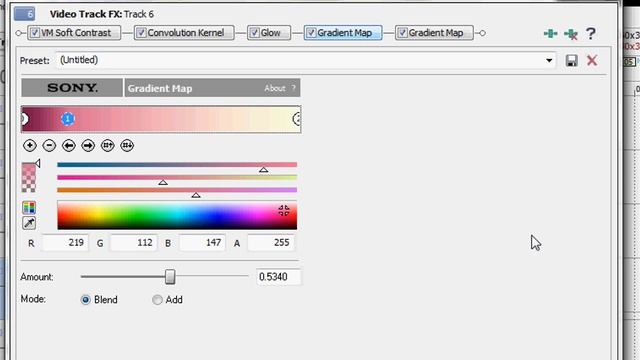Adjust the green channel slider handle
The height and width of the screenshot is (360, 640).
[x=163, y=182]
